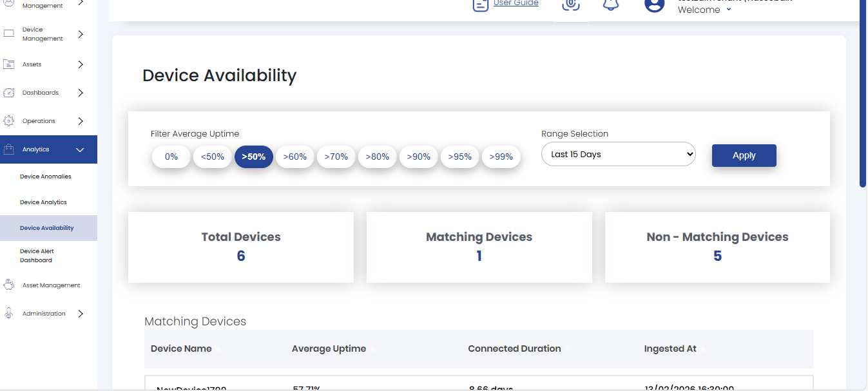Click the Analytics bag icon
The height and width of the screenshot is (391, 868).
pos(9,149)
